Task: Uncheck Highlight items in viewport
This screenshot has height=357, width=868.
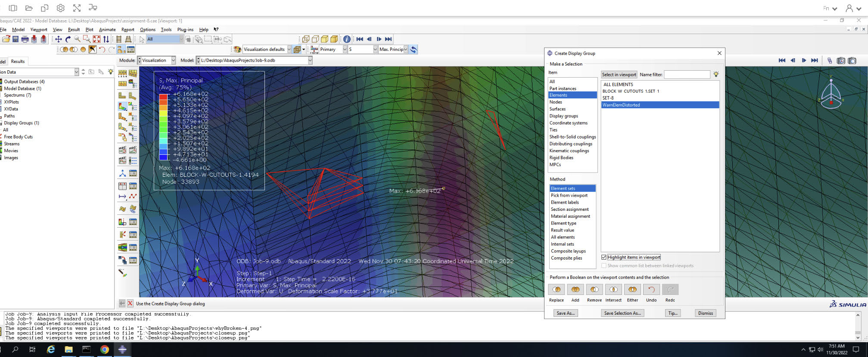Action: (604, 257)
